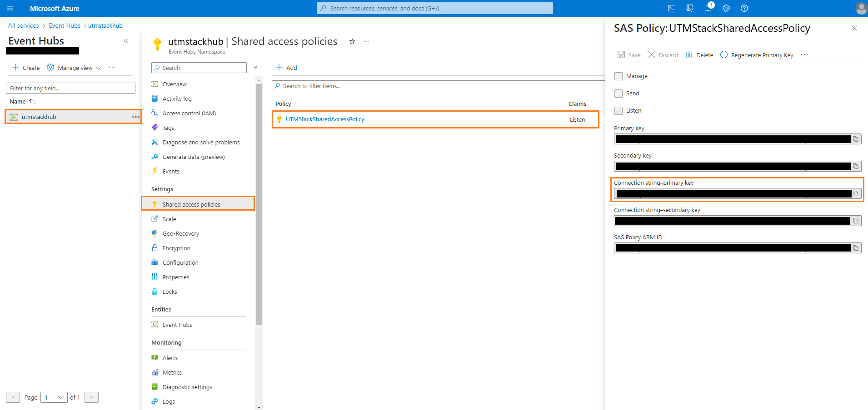This screenshot has height=410, width=868.
Task: Regenerate the primary key
Action: pos(757,55)
